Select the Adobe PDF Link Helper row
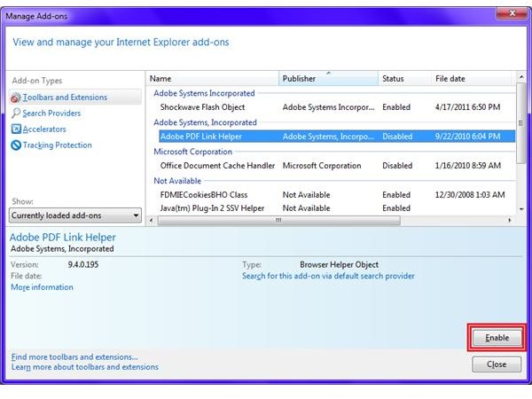This screenshot has height=399, width=532. pyautogui.click(x=337, y=137)
